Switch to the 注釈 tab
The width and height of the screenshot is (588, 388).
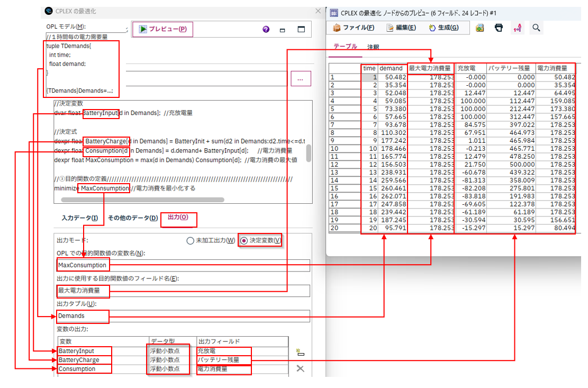coord(373,47)
